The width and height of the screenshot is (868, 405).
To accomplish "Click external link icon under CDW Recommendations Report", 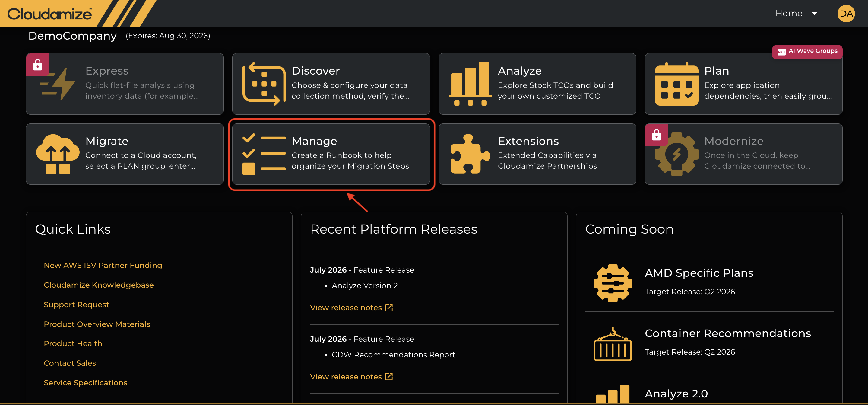I will (x=389, y=377).
